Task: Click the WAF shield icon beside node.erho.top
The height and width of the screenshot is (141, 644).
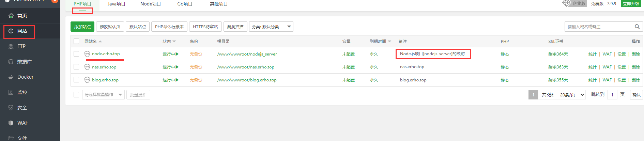Action: point(87,54)
